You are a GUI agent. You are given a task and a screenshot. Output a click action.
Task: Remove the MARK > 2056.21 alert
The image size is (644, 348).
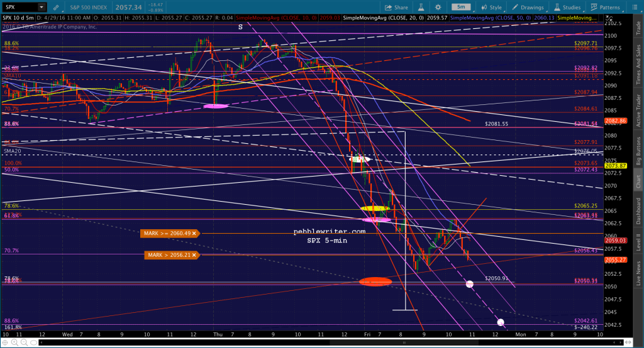tap(194, 255)
